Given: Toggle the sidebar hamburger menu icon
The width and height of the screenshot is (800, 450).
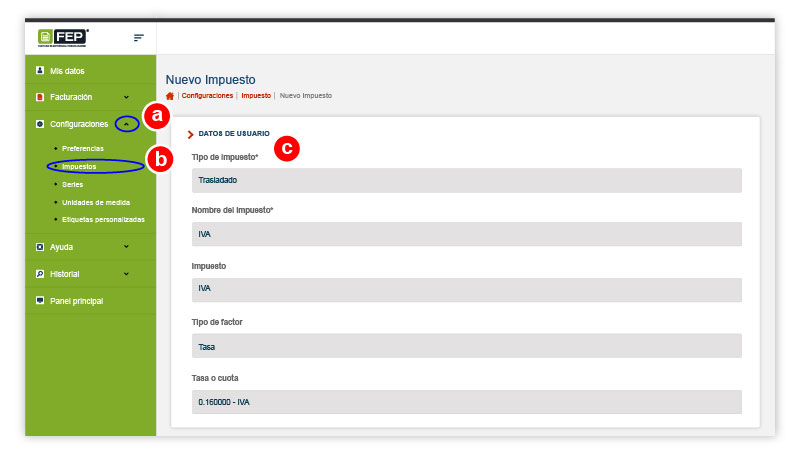Looking at the screenshot, I should [x=139, y=38].
